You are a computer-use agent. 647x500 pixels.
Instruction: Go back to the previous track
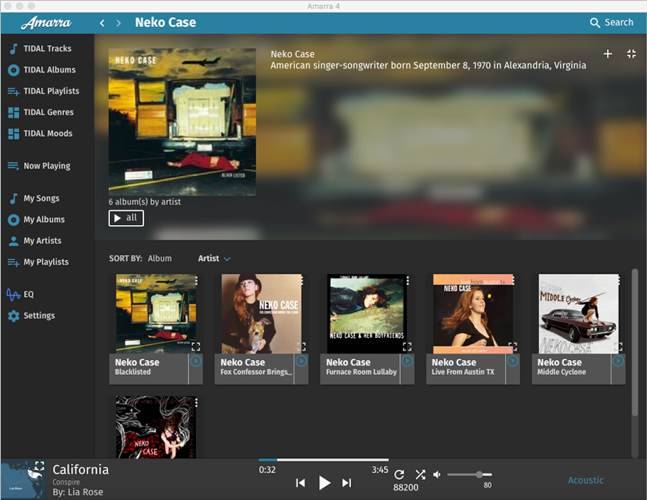click(300, 483)
